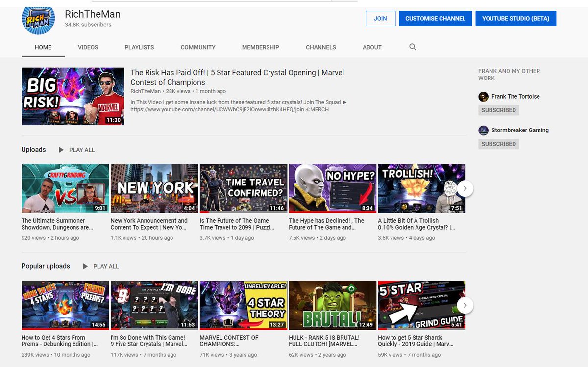Screen dimensions: 588x367
Task: Click the Frank The Tortoise channel avatar
Action: coord(483,97)
